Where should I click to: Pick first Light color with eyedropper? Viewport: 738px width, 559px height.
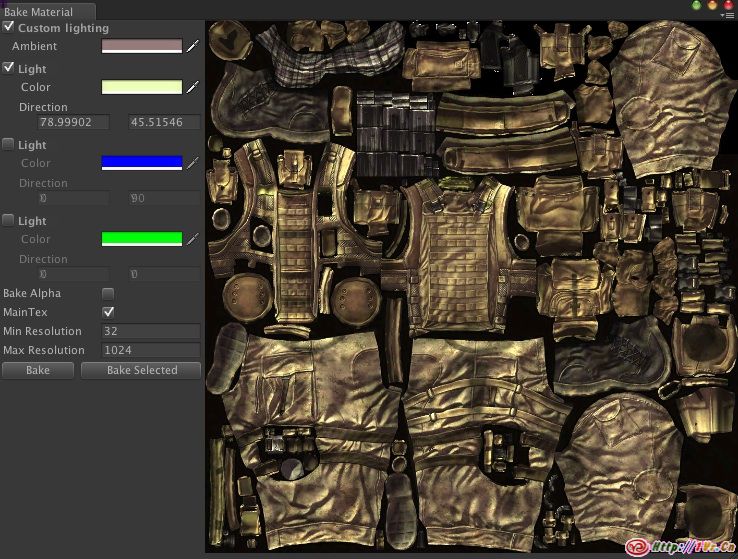click(x=192, y=87)
